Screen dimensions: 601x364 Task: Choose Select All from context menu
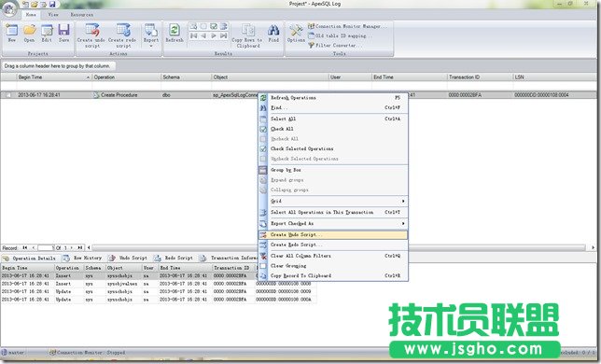click(x=333, y=119)
